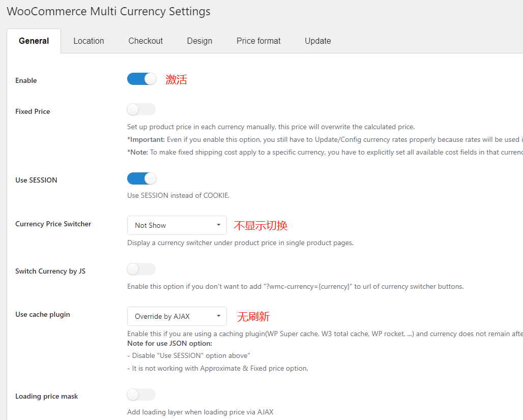
Task: Turn off the Enable toggle
Action: tap(142, 79)
